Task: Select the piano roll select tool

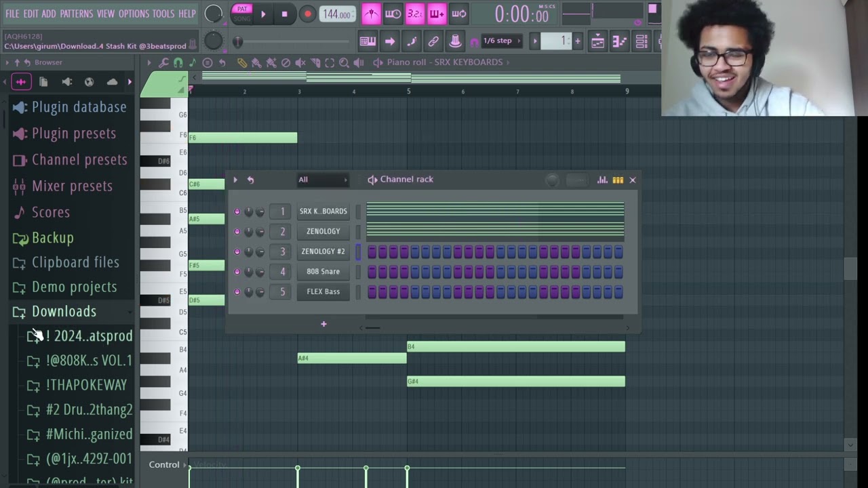Action: point(330,62)
